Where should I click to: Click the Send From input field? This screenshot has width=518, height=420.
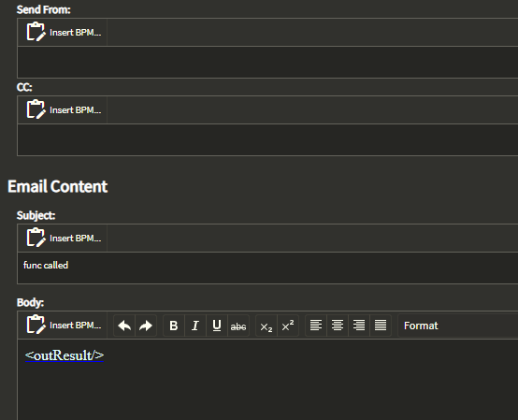(267, 62)
